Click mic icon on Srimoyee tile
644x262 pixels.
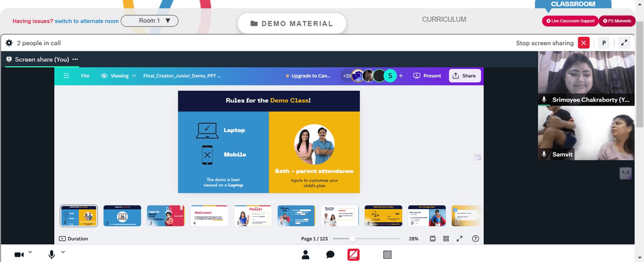click(x=544, y=99)
